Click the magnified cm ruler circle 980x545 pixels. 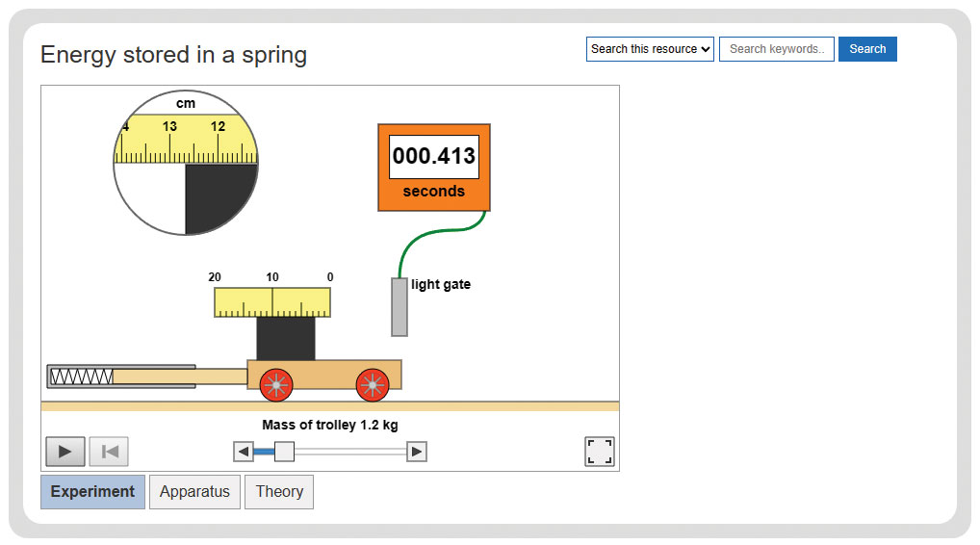tap(186, 163)
